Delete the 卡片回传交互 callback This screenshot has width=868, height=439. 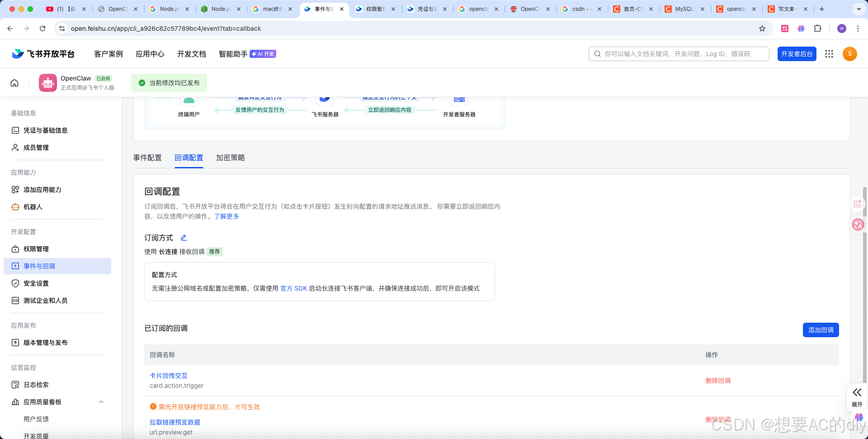pyautogui.click(x=718, y=381)
